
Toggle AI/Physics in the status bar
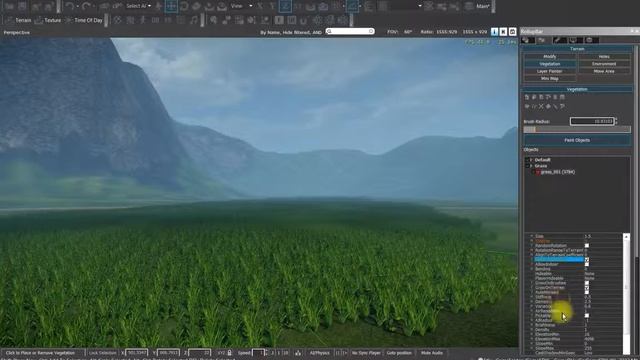pyautogui.click(x=320, y=353)
